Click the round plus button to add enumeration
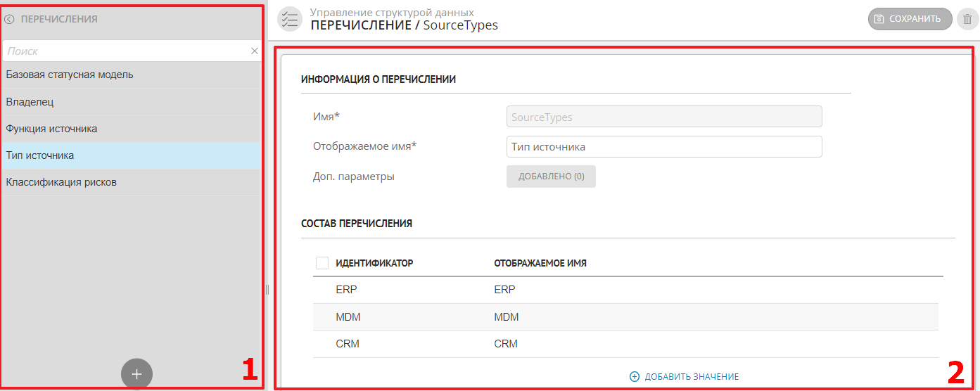This screenshot has height=391, width=980. pos(136,374)
